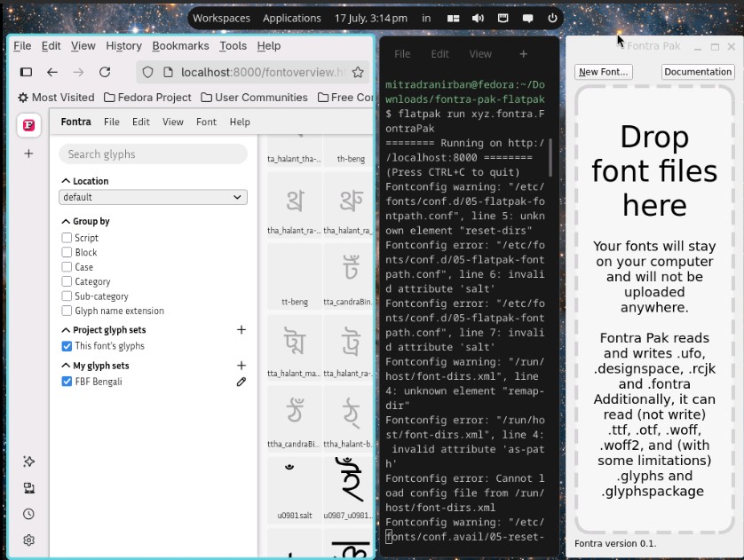The height and width of the screenshot is (560, 744).
Task: Open the Fontra application menu logo
Action: coord(28,125)
